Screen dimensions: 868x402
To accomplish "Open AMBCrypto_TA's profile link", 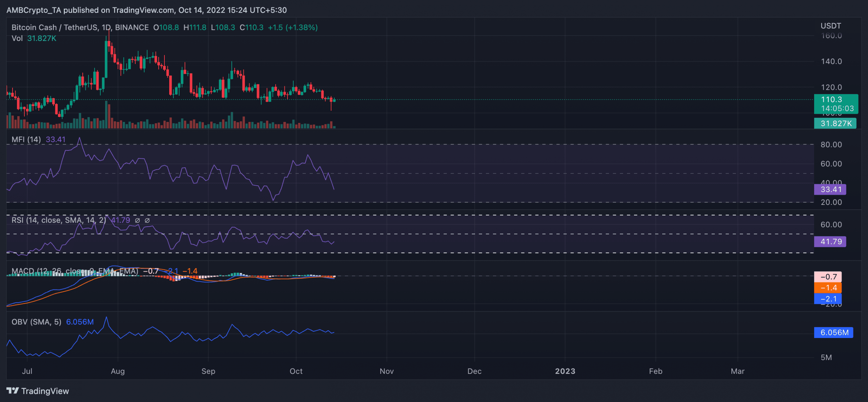I will 33,10.
